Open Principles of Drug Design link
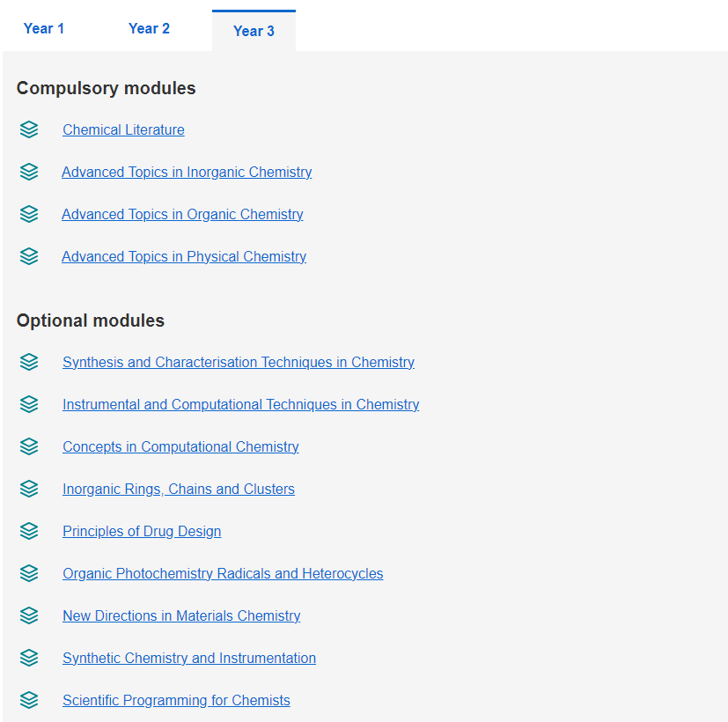728x722 pixels. 142,532
